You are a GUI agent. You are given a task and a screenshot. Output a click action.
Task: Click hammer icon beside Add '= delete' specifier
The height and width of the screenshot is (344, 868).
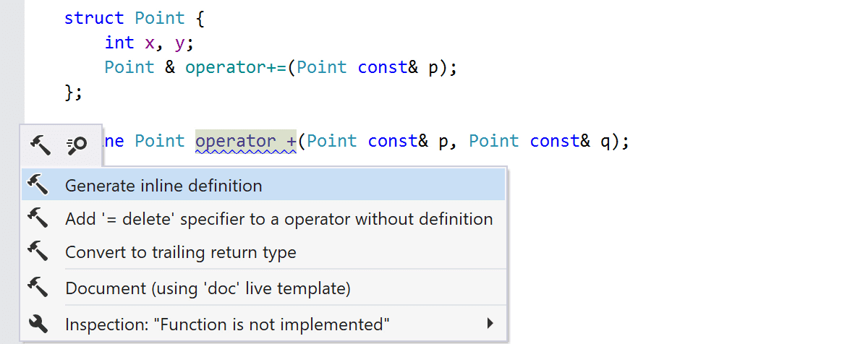[38, 218]
